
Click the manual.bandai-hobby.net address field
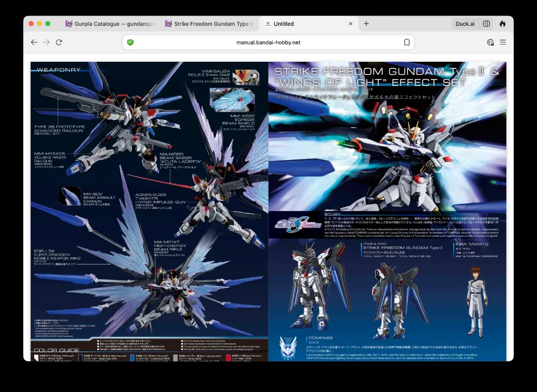268,42
